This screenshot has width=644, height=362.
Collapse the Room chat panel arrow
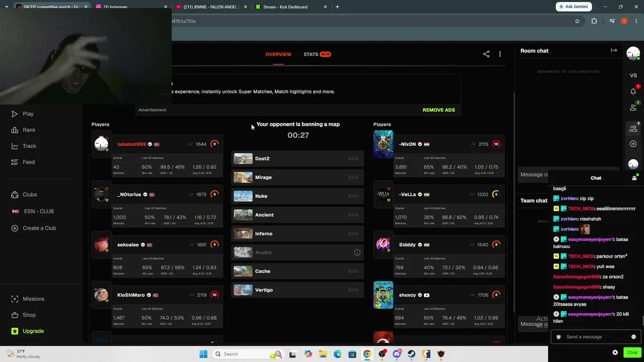click(614, 50)
